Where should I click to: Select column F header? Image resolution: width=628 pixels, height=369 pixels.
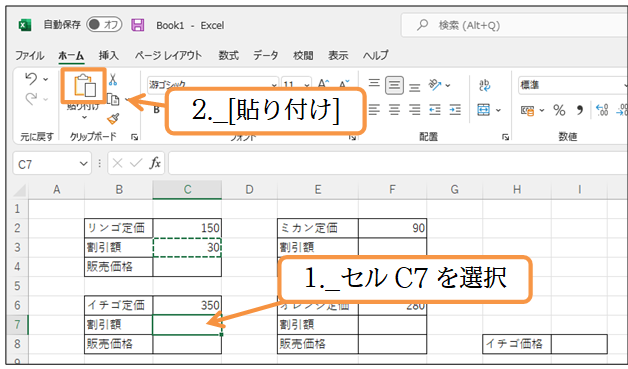(x=392, y=190)
